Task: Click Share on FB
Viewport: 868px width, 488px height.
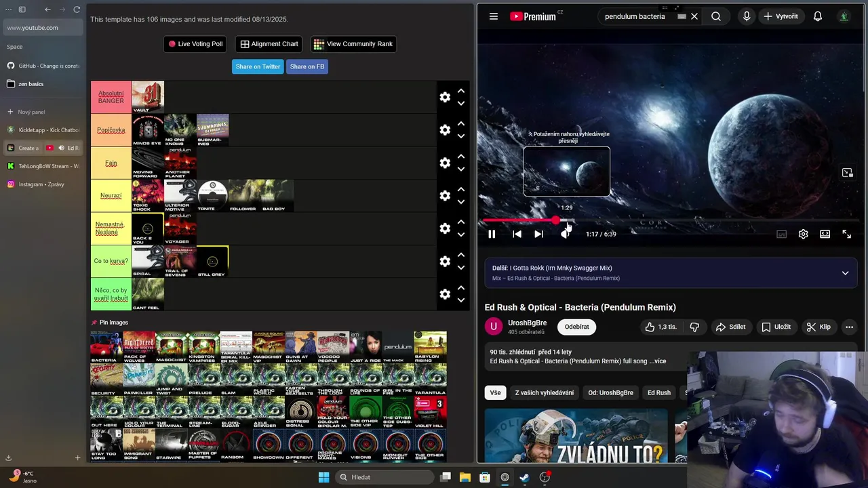Action: point(307,66)
